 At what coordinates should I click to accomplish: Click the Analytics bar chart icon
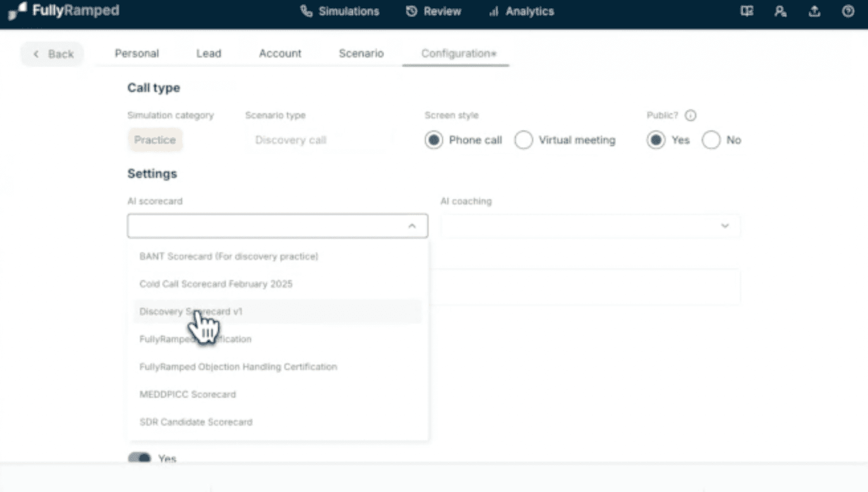point(493,11)
